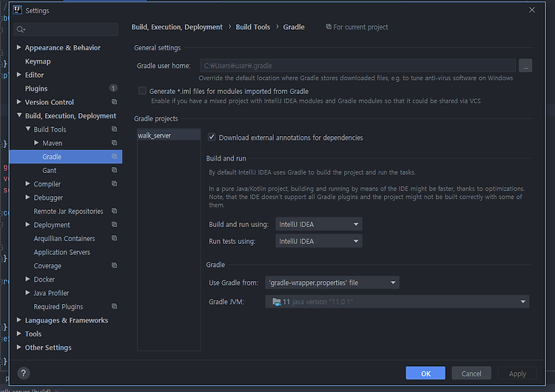The width and height of the screenshot is (555, 392).
Task: Uncheck Download external annotations for dependencies
Action: tap(212, 138)
